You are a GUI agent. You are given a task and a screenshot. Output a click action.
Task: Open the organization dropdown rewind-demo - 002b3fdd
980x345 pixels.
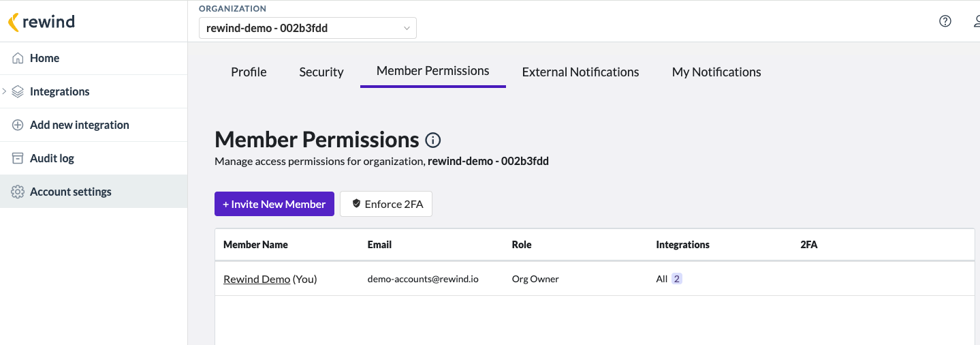(x=308, y=28)
